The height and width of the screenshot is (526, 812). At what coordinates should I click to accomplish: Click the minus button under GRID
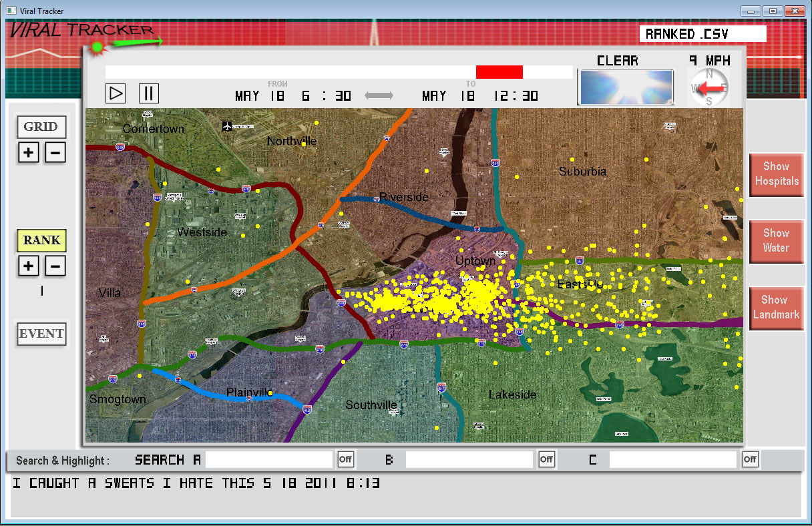[x=55, y=153]
